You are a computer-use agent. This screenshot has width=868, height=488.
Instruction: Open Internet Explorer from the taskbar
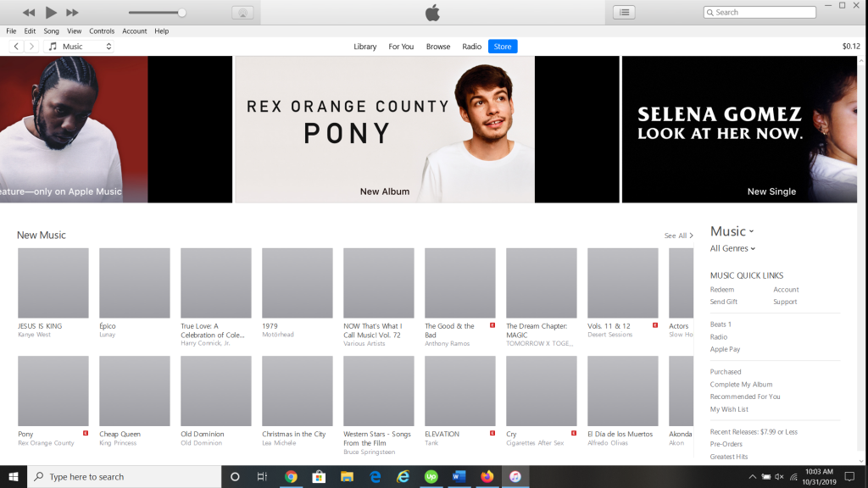(x=403, y=476)
